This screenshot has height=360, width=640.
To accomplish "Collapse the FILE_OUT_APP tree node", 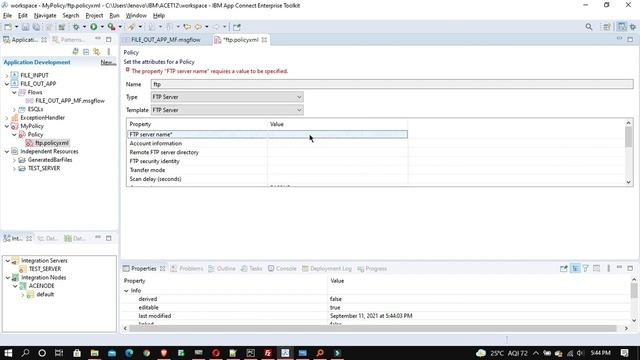I will point(7,84).
